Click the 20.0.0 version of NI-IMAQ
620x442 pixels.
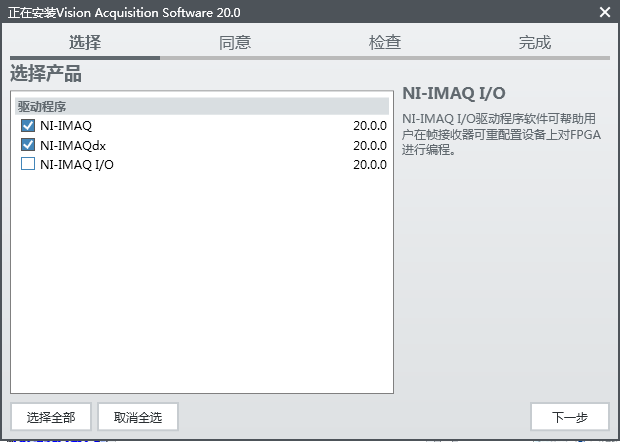pos(369,126)
